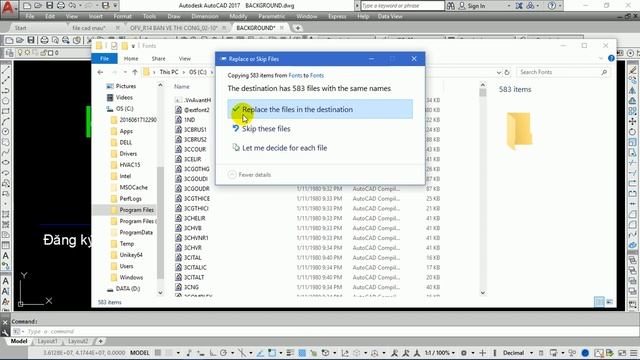Select the 3CBRUS1 font file
The image size is (640, 360).
tap(195, 129)
